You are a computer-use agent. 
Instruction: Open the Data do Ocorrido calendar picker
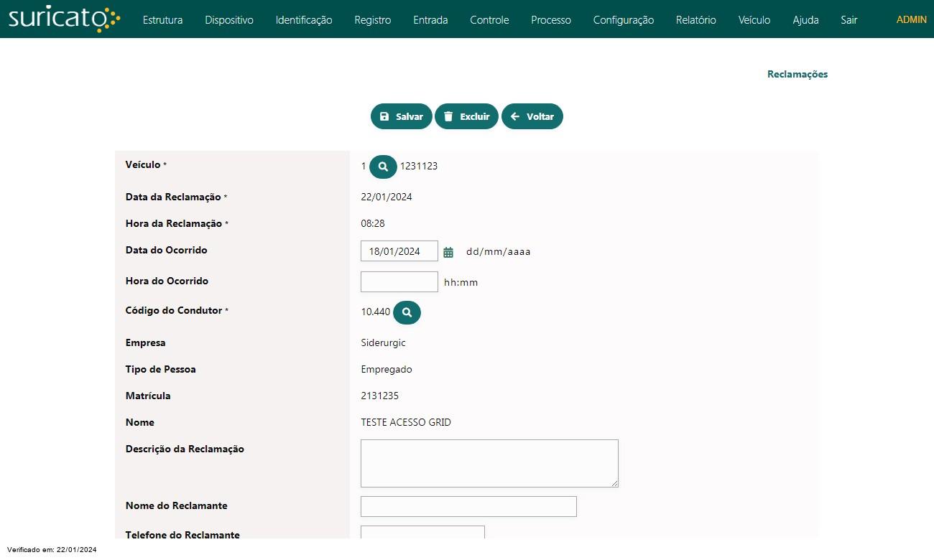pos(448,252)
